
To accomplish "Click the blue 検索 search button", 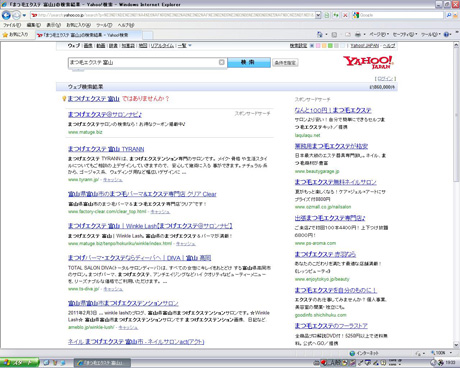I will pyautogui.click(x=249, y=62).
